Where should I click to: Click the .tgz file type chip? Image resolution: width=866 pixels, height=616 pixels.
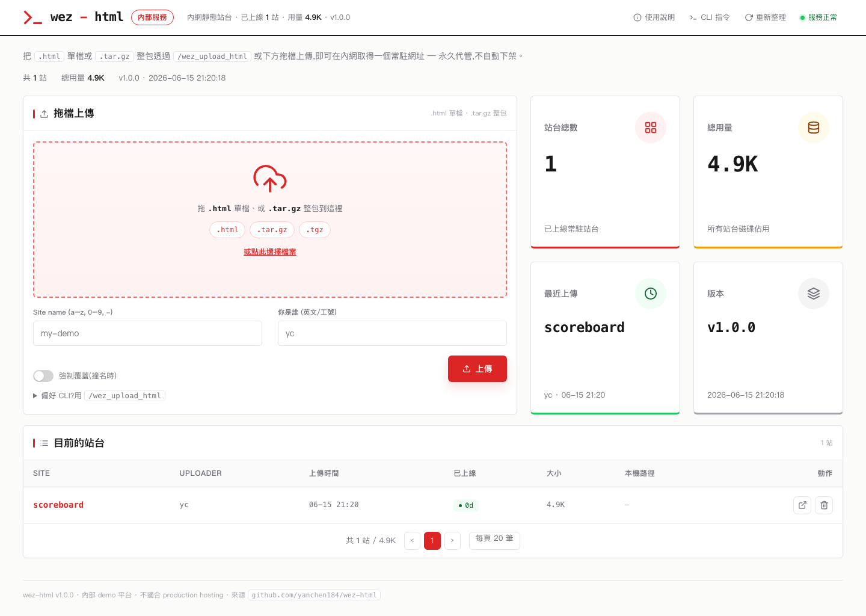315,230
